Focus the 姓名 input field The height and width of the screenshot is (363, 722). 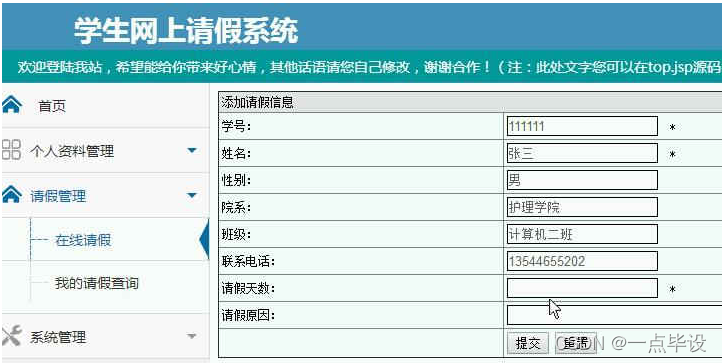click(582, 153)
